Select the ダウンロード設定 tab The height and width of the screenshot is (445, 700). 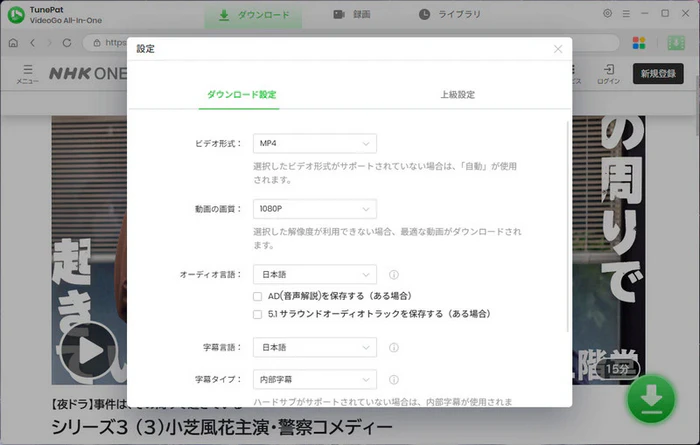coord(241,95)
